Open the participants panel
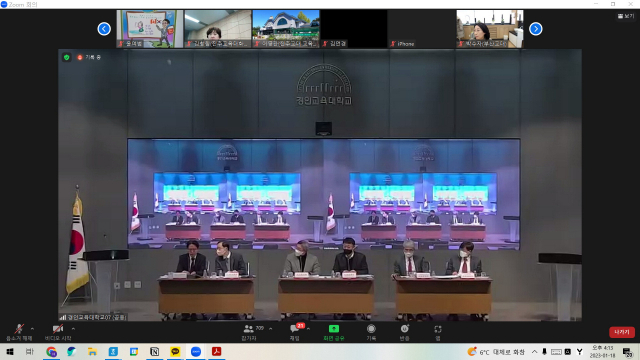The width and height of the screenshot is (640, 360). [249, 332]
